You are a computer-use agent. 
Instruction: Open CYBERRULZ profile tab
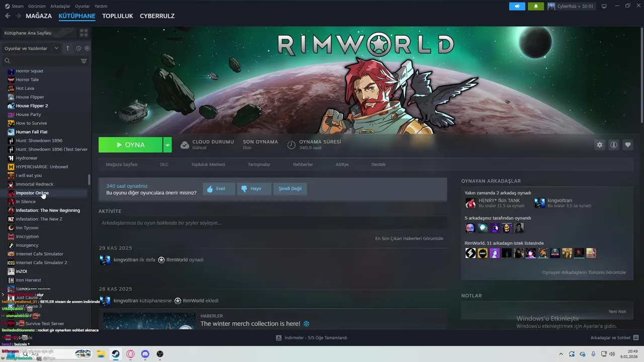point(157,16)
